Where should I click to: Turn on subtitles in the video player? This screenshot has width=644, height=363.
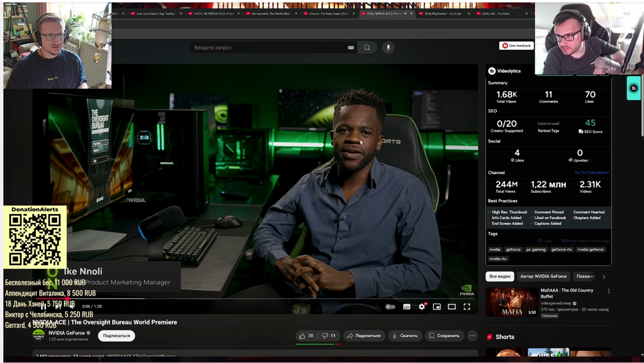point(407,307)
